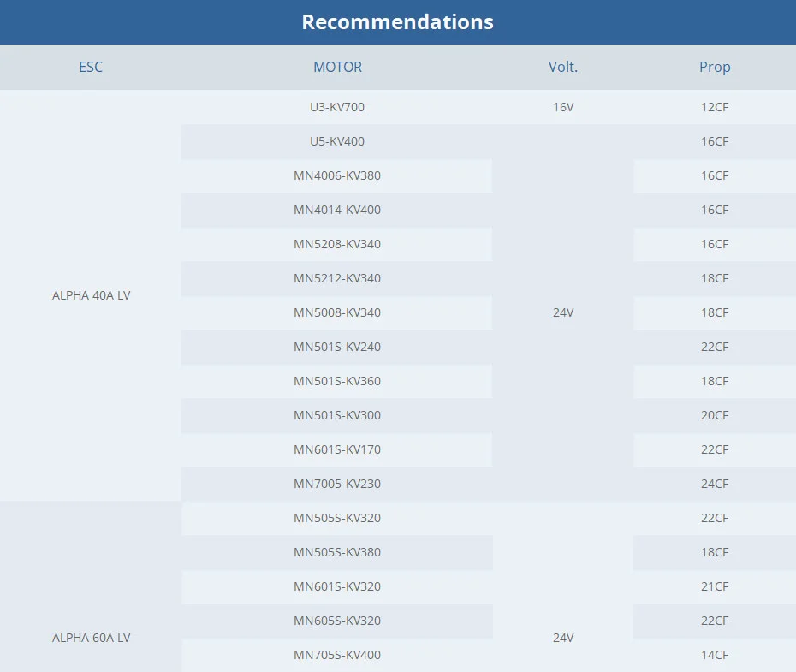Select the MN5208-KV340 motor cell
The height and width of the screenshot is (672, 796).
click(x=337, y=244)
